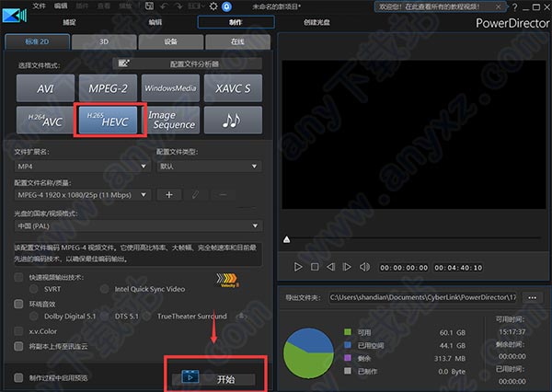Open the file extension MP4 dropdown
The height and width of the screenshot is (392, 552).
pyautogui.click(x=82, y=167)
